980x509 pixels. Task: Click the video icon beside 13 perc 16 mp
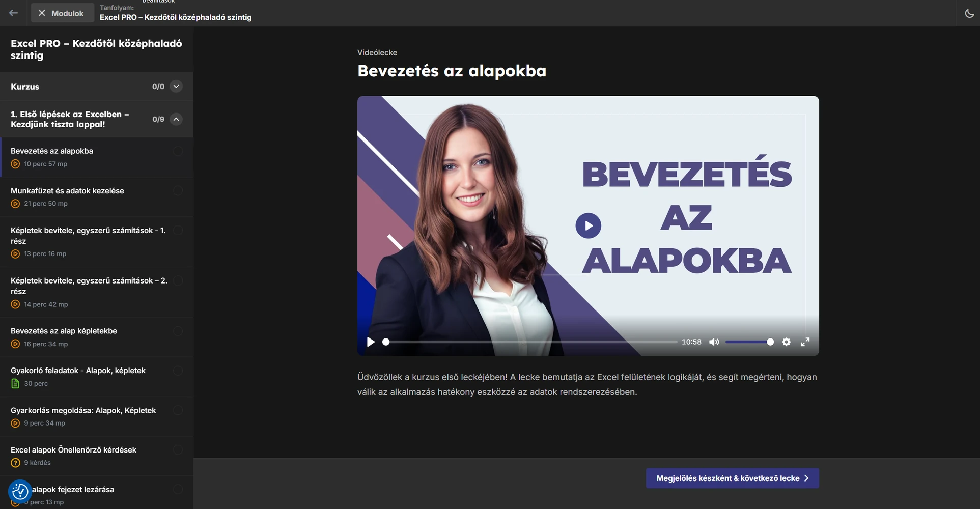coord(15,254)
